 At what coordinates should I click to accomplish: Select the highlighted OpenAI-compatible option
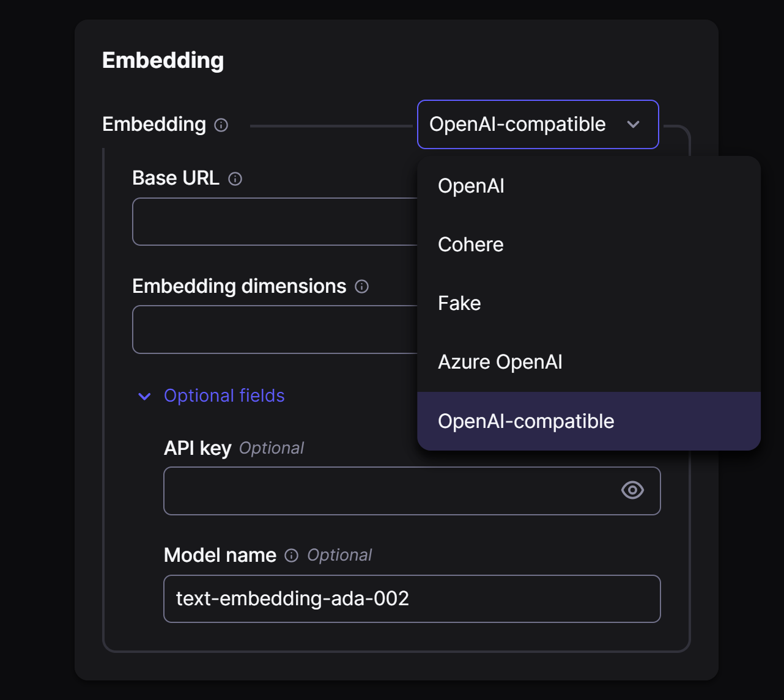click(526, 421)
